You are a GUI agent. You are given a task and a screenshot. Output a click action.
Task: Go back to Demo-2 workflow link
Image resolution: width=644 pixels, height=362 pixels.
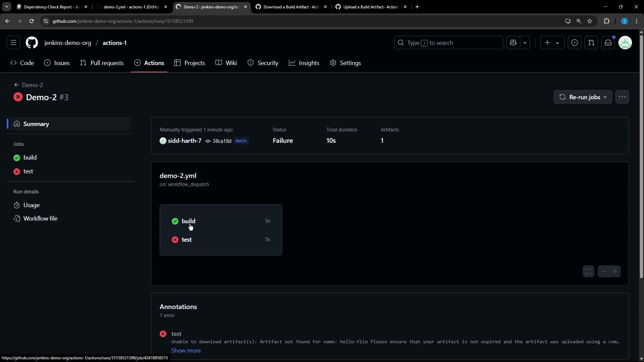[x=29, y=85]
